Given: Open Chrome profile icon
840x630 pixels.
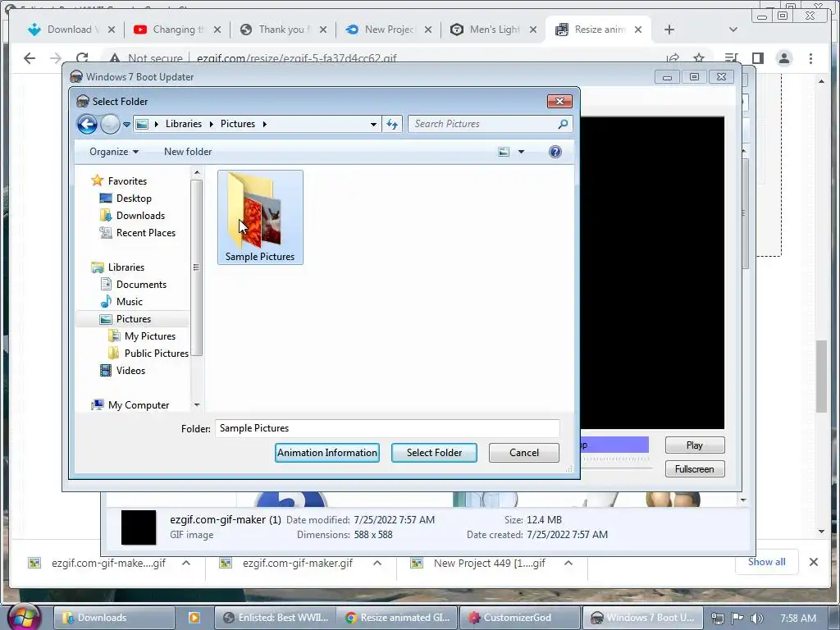Looking at the screenshot, I should 783,58.
